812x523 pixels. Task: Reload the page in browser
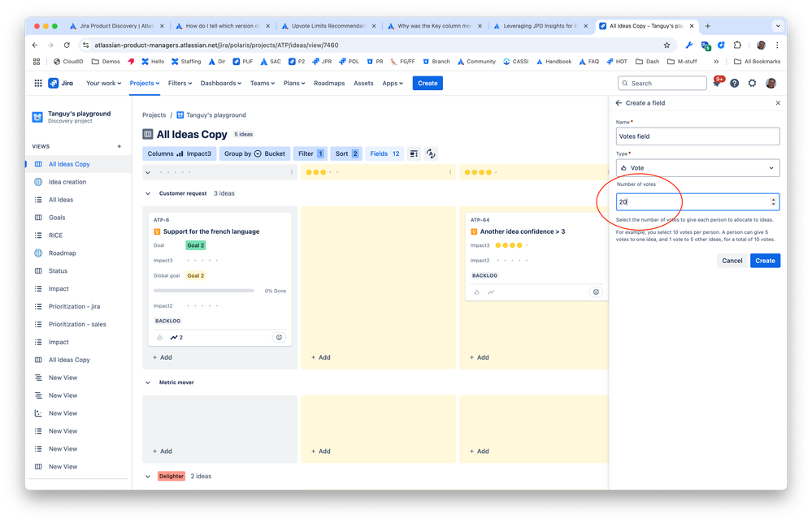(67, 45)
